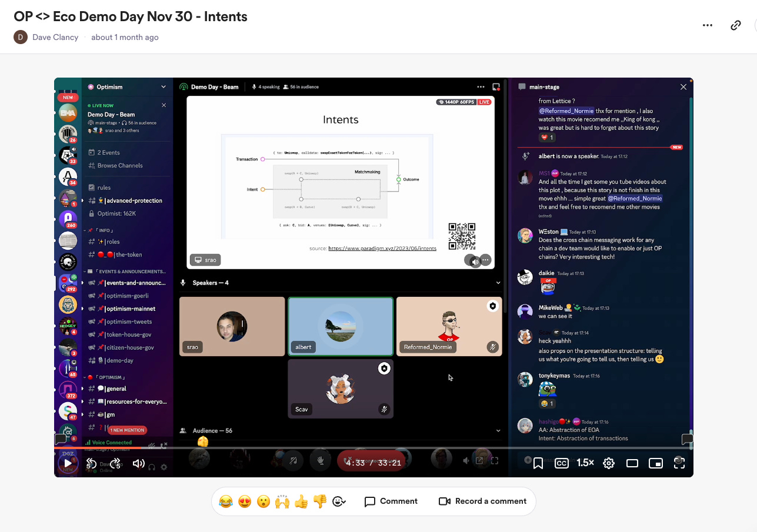
Task: Expand the Optimism server dropdown
Action: [x=164, y=87]
